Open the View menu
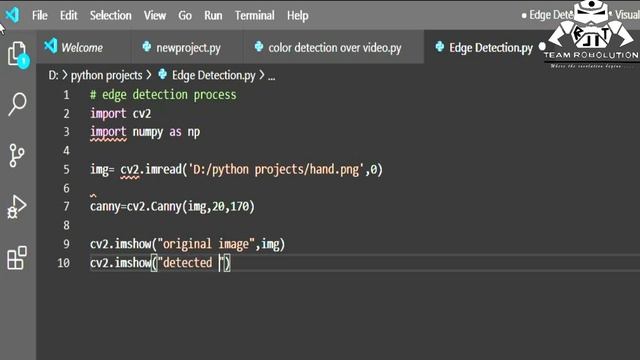The image size is (640, 360). pyautogui.click(x=155, y=16)
